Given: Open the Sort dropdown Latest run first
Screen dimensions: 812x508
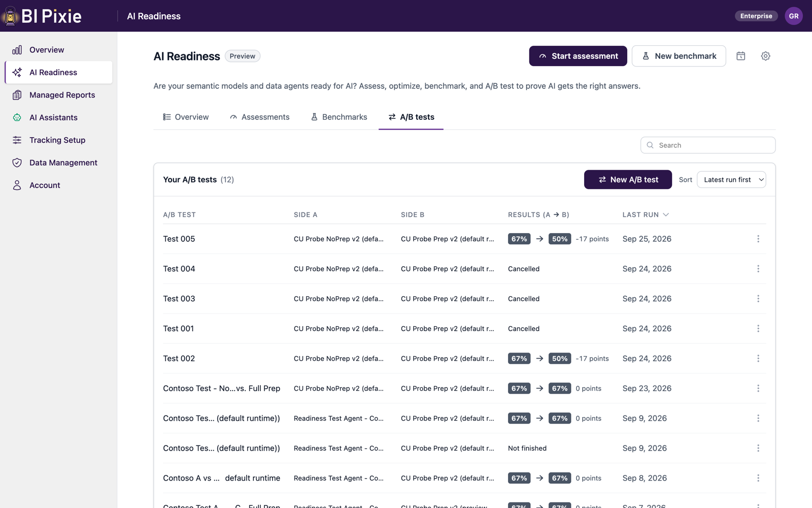Looking at the screenshot, I should 731,179.
